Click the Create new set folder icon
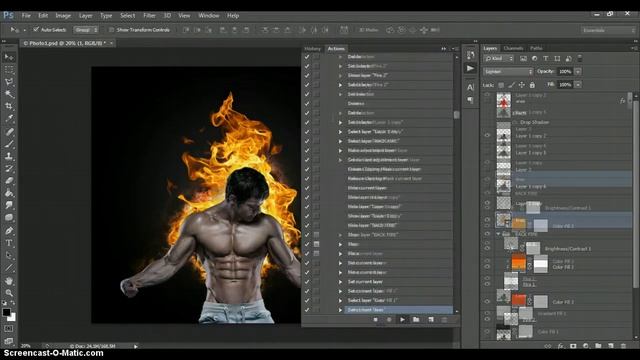The width and height of the screenshot is (640, 360). point(416,320)
